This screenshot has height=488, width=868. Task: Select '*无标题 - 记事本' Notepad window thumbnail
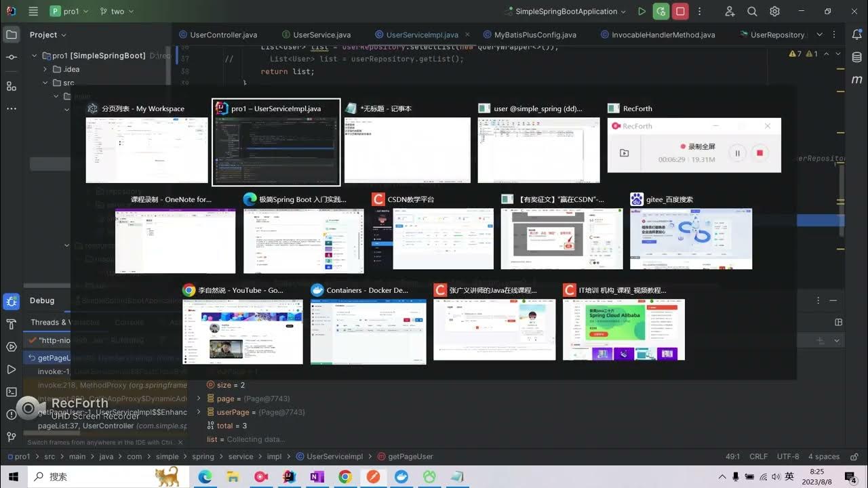point(407,143)
